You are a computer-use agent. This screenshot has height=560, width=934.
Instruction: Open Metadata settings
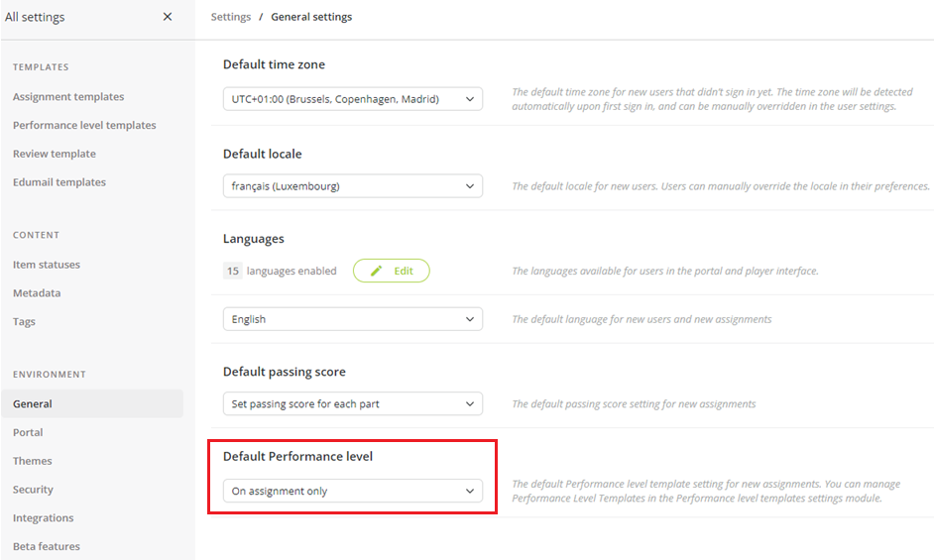[x=37, y=293]
